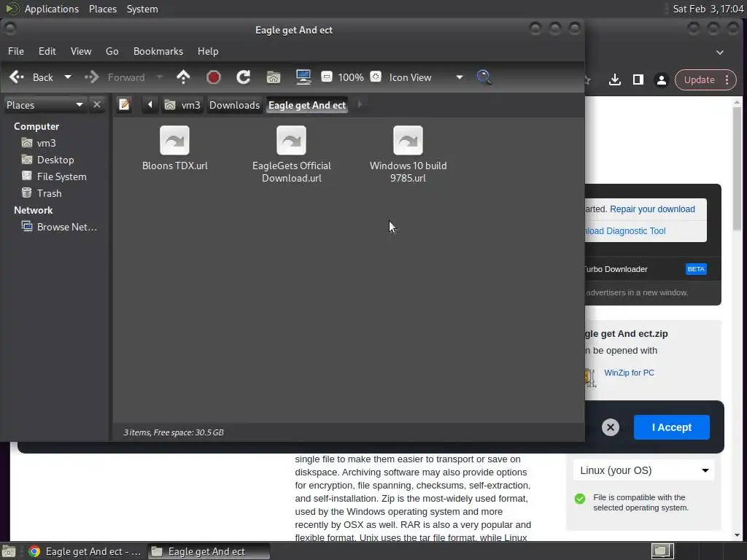This screenshot has height=560, width=747.
Task: Follow the Download Diagnostic Tool link
Action: (625, 231)
